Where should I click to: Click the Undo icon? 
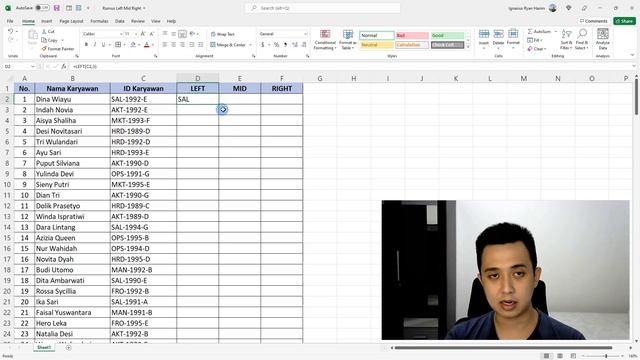(x=11, y=31)
